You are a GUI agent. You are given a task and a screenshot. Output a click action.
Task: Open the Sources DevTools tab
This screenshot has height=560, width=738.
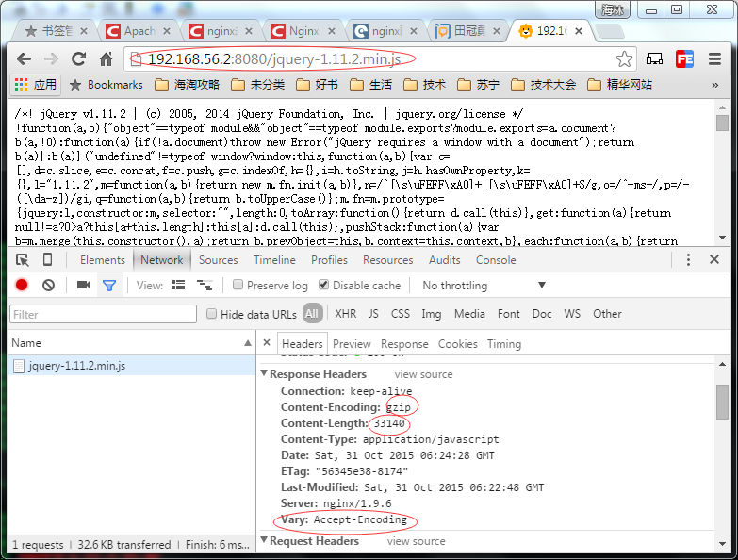218,260
